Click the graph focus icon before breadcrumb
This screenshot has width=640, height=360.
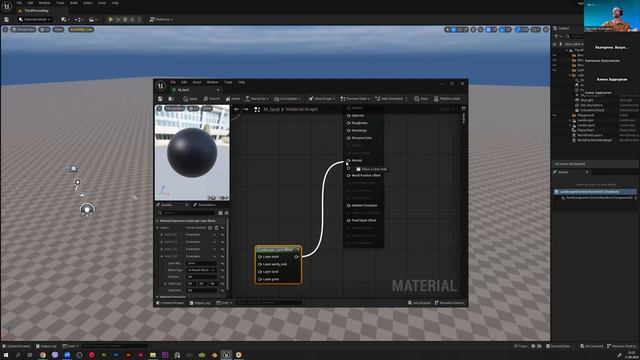(257, 109)
